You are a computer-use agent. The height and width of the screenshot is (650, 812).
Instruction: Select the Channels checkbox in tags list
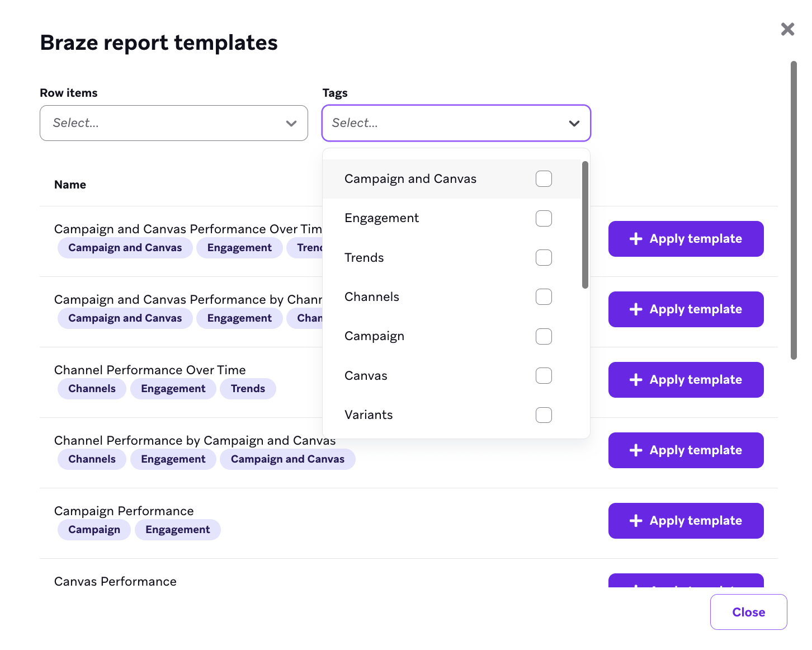point(544,297)
